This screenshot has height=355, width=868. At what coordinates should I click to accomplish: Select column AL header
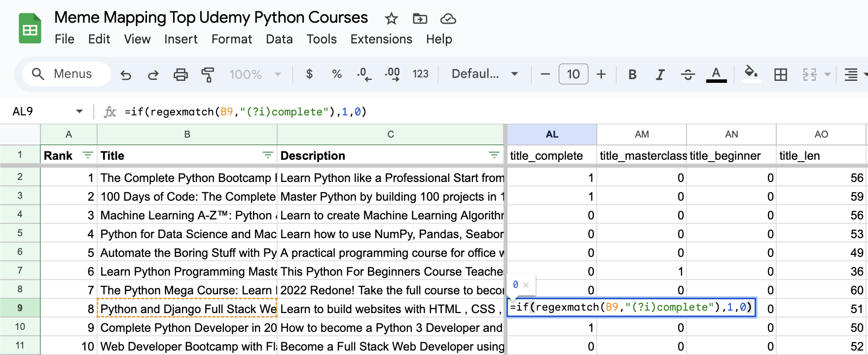[552, 134]
